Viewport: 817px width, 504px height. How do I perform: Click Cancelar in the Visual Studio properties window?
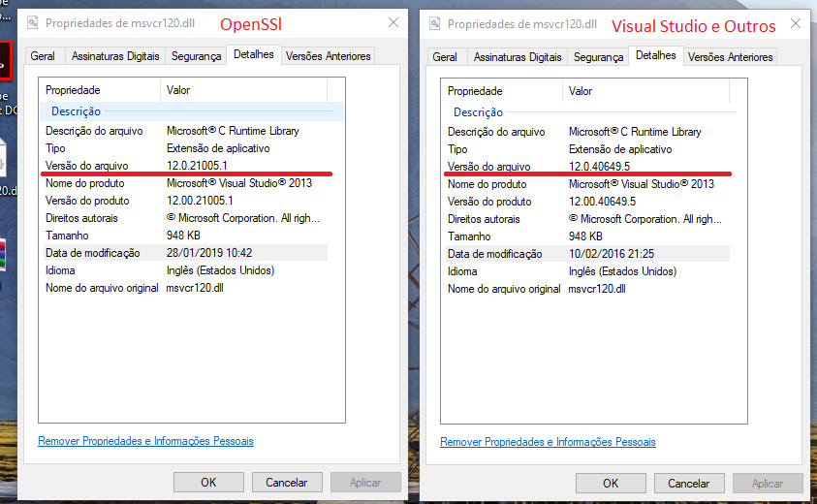[689, 483]
